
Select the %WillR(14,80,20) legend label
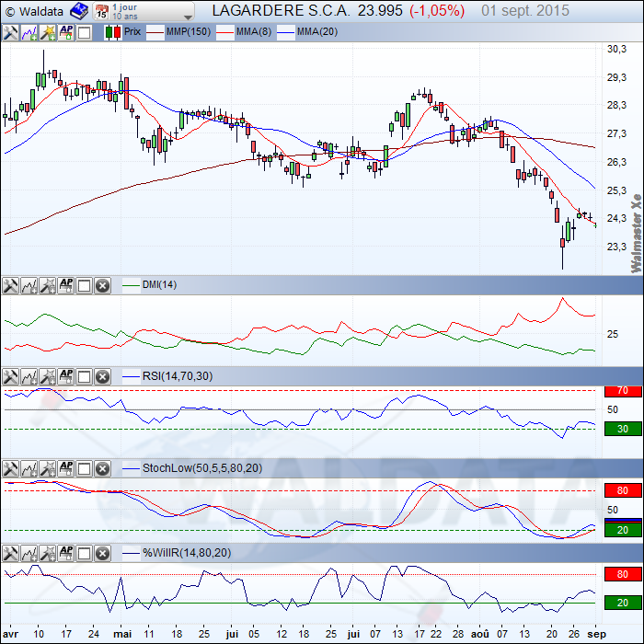187,553
